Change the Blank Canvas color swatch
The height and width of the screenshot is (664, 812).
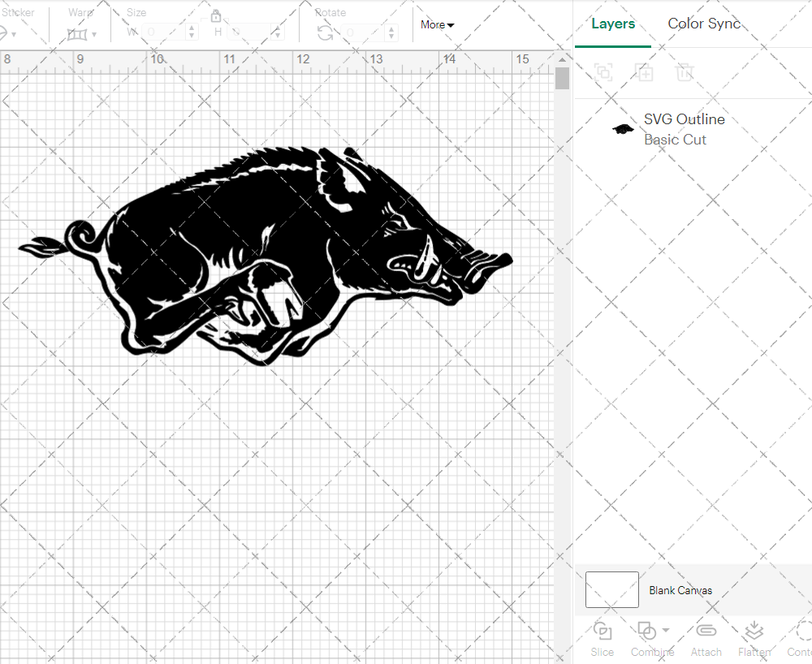(611, 590)
